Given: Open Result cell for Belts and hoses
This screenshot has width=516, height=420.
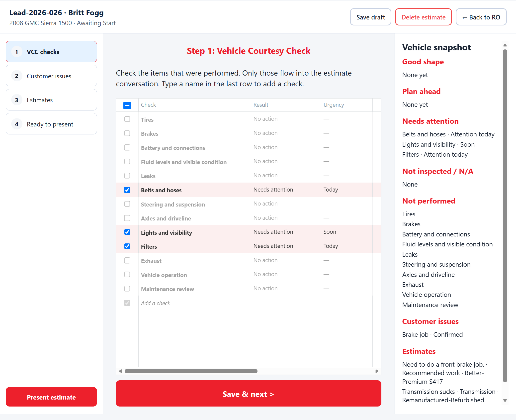Looking at the screenshot, I should click(286, 190).
